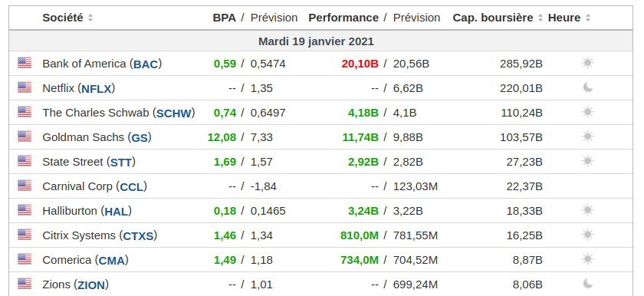The image size is (644, 296).
Task: Click the US flag next to Carnival Corp
Action: 25,186
